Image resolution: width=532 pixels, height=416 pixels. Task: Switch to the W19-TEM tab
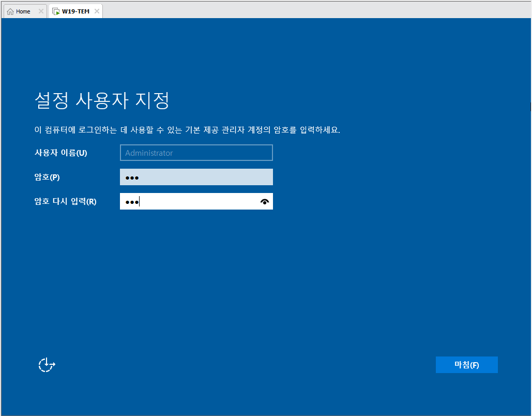click(75, 11)
